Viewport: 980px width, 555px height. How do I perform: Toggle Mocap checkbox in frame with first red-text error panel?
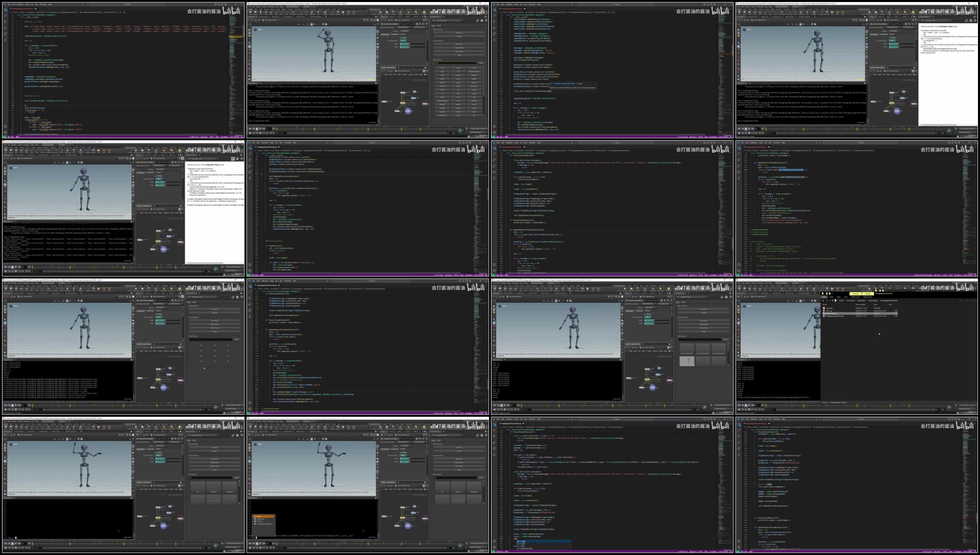(890, 38)
